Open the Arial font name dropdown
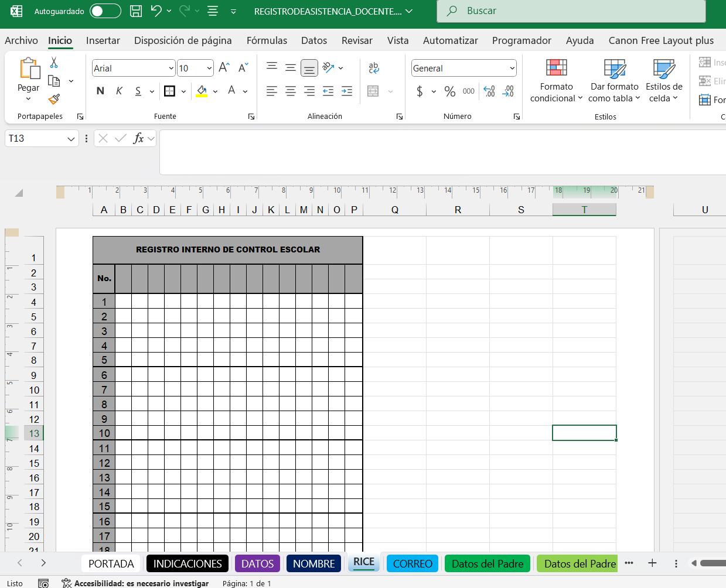Screen dimensions: 726x588 [171, 69]
